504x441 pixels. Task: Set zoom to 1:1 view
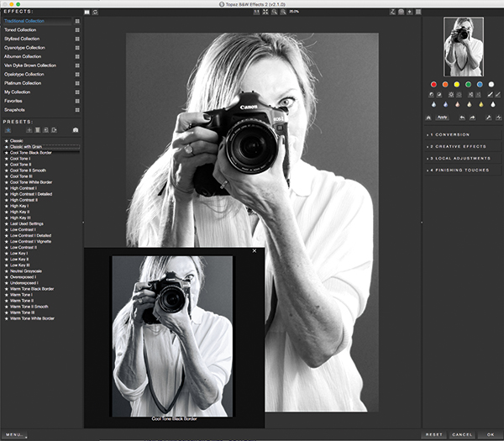tap(256, 12)
